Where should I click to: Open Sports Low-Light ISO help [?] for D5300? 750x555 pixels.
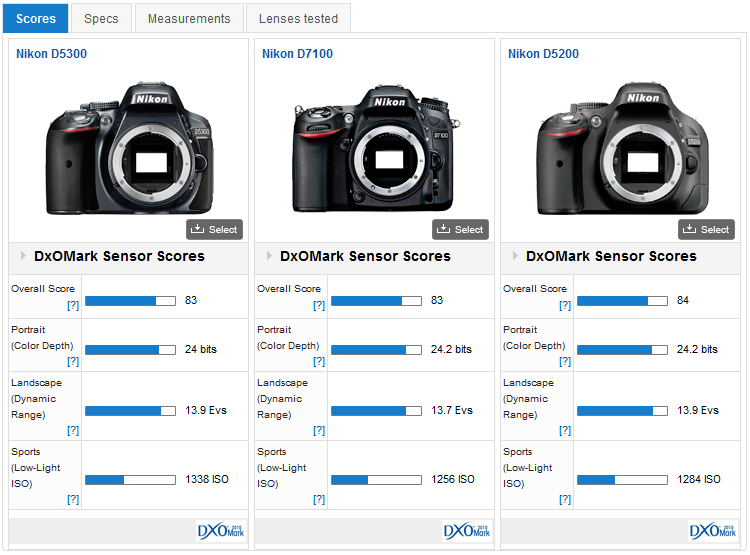coord(73,500)
